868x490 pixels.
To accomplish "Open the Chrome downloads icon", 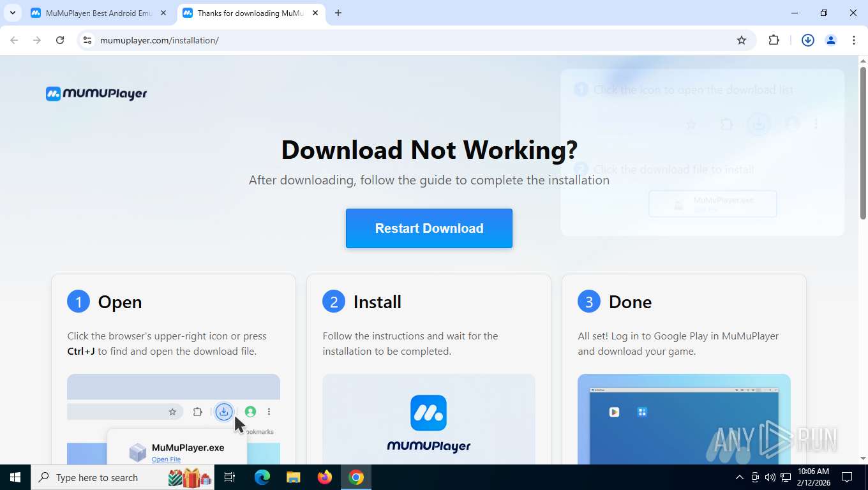I will pos(808,40).
